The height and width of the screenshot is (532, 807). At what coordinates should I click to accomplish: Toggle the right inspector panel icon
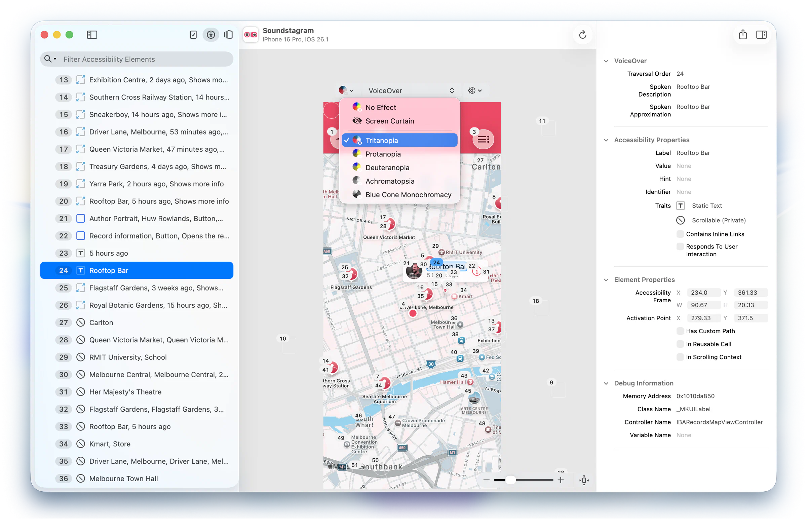click(761, 35)
